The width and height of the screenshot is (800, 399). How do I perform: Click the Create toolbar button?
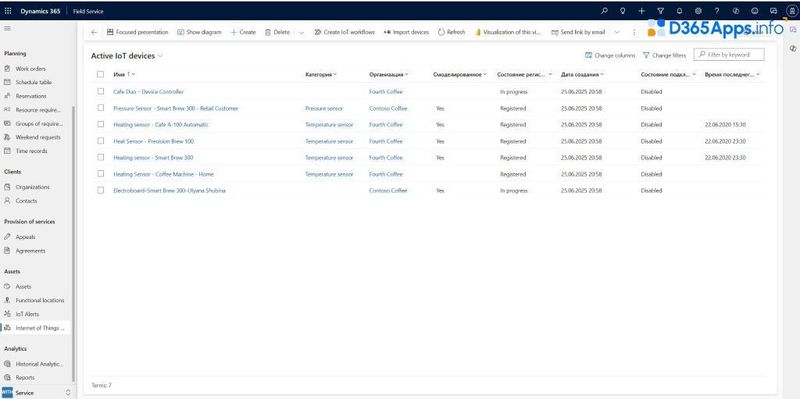243,32
